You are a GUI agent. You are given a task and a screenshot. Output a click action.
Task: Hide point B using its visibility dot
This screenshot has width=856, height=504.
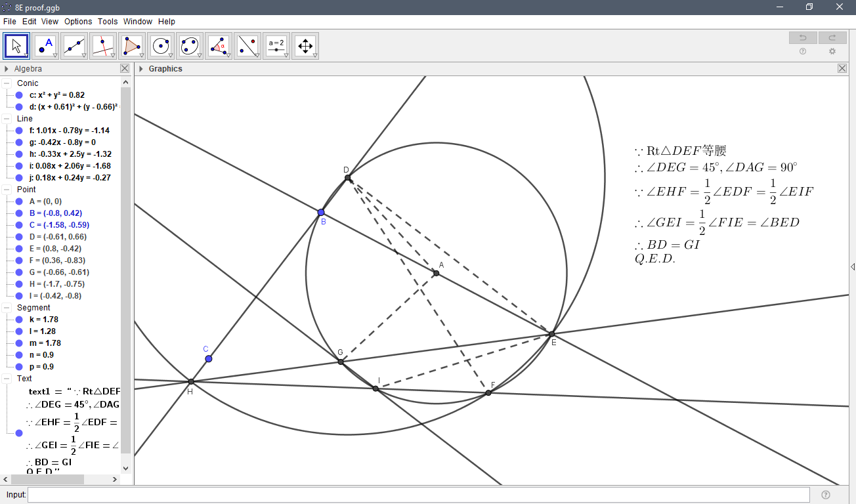(x=18, y=213)
